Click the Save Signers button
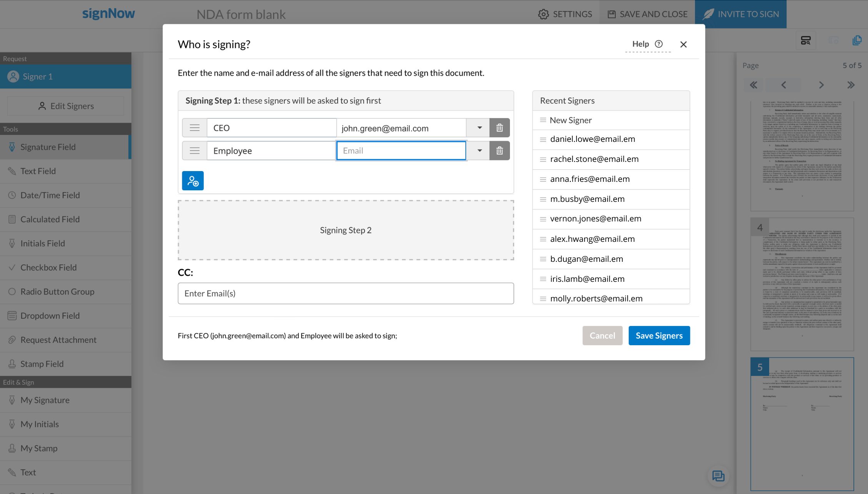Screen dimensions: 868x494 pos(659,336)
